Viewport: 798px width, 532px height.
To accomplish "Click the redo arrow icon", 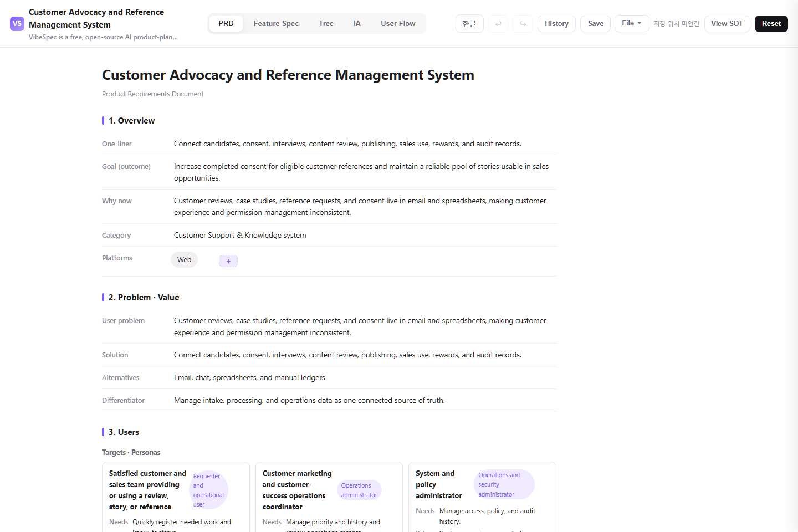I will tap(523, 24).
